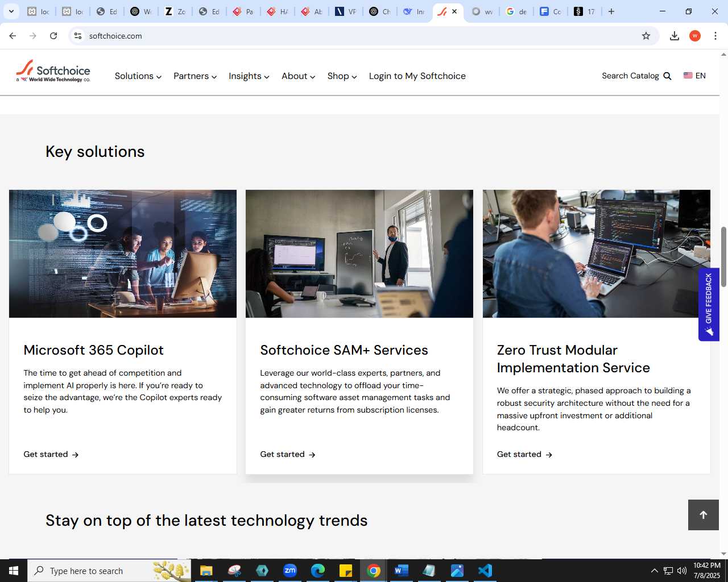This screenshot has width=728, height=582.
Task: Open File Explorer from the taskbar
Action: tap(206, 571)
